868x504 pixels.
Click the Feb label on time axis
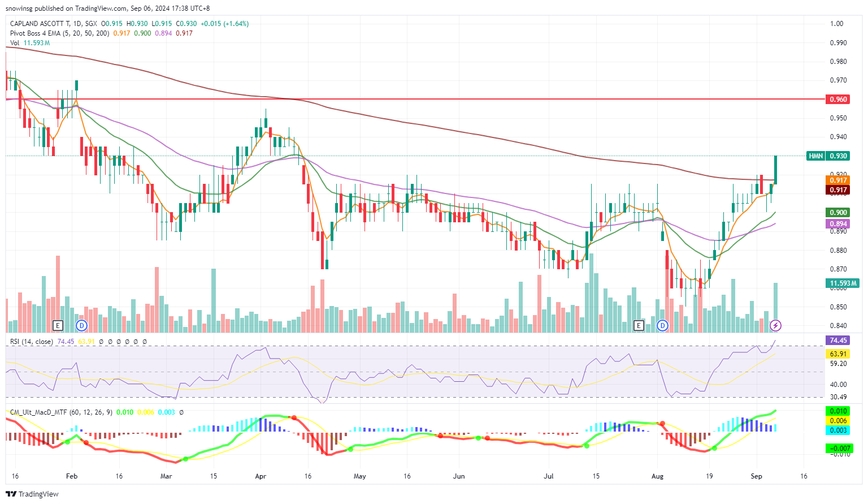point(72,476)
